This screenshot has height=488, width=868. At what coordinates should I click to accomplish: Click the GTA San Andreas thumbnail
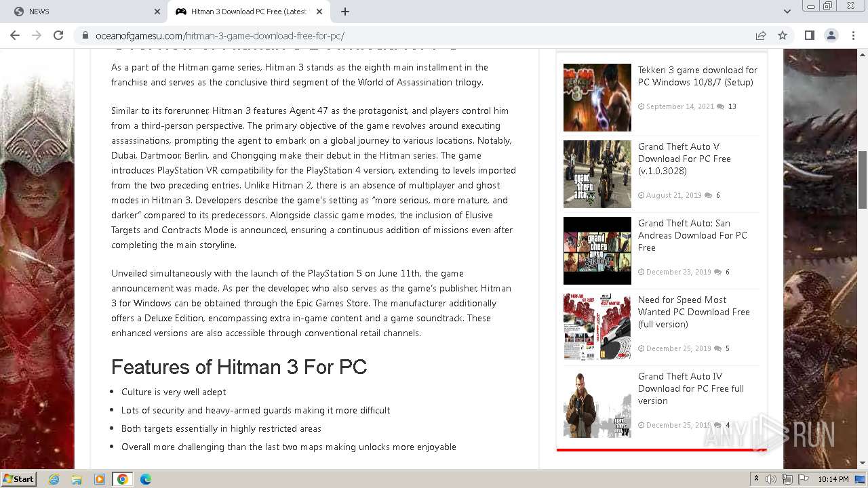(597, 251)
